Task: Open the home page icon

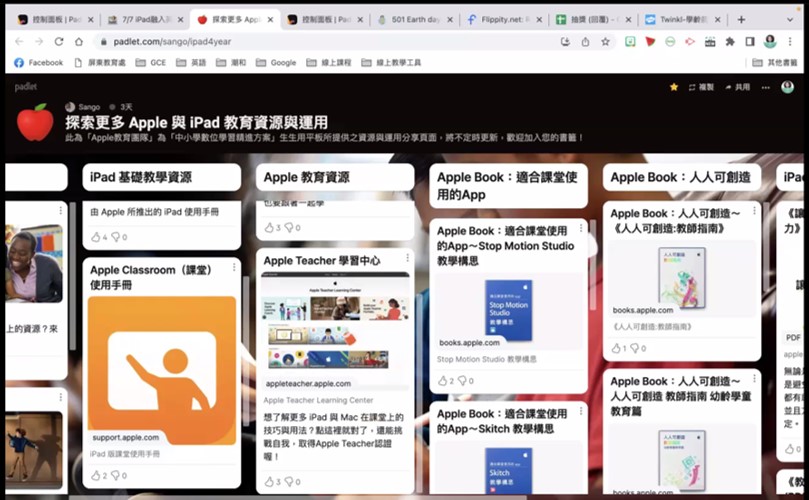Action: [78, 42]
